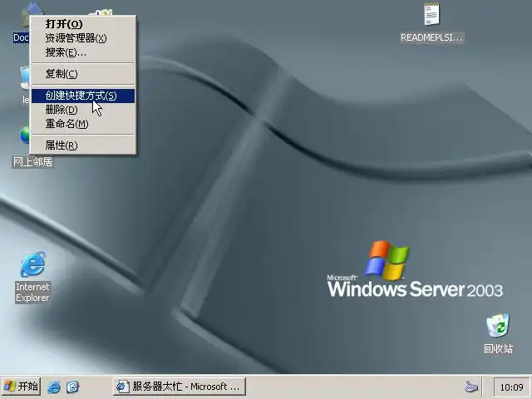Click the second quick launch icon beside IE
The width and height of the screenshot is (532, 399).
72,387
